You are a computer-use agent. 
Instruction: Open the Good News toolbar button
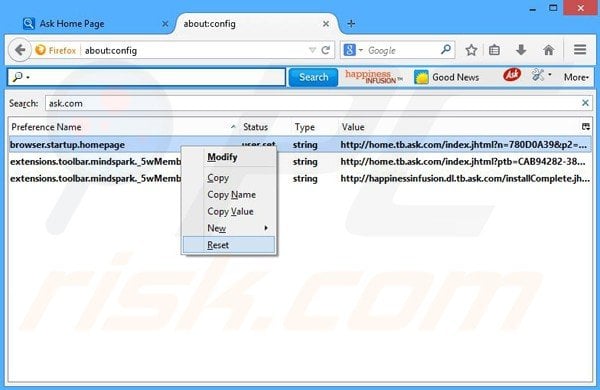point(446,77)
